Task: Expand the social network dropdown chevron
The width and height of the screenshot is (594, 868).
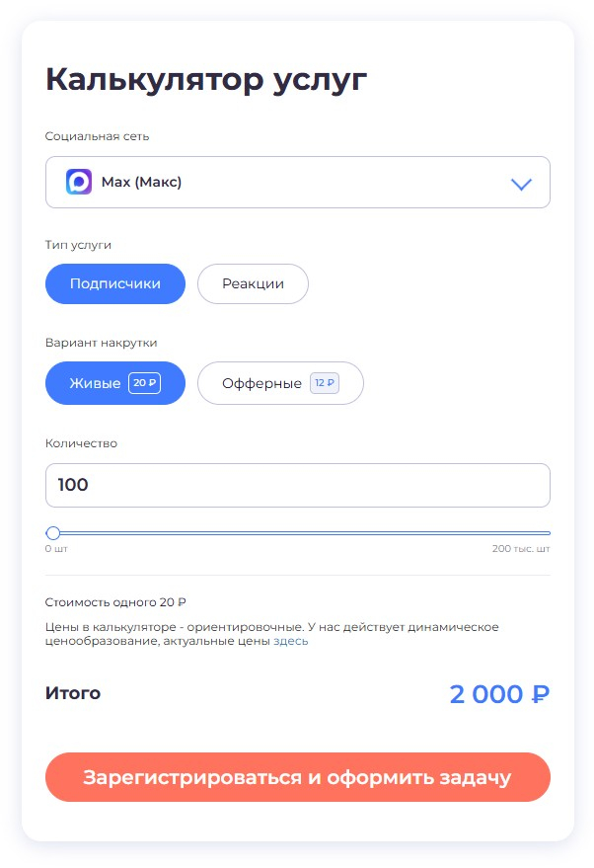Action: (x=521, y=184)
